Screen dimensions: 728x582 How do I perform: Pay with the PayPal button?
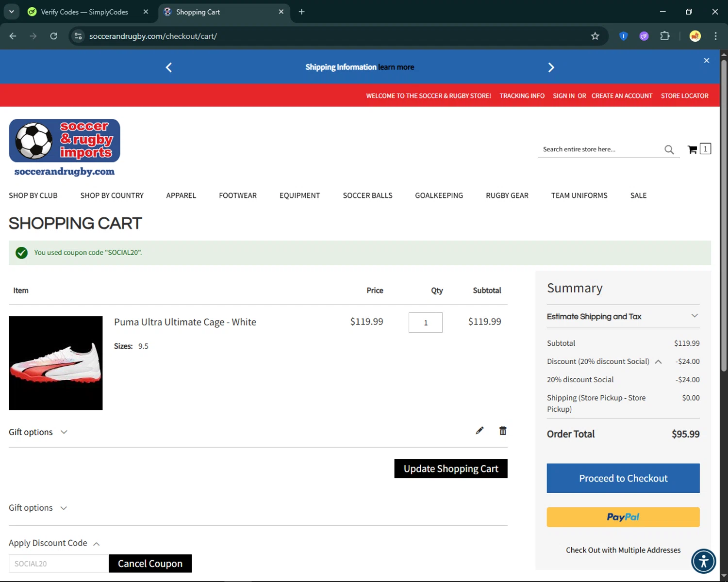click(623, 517)
